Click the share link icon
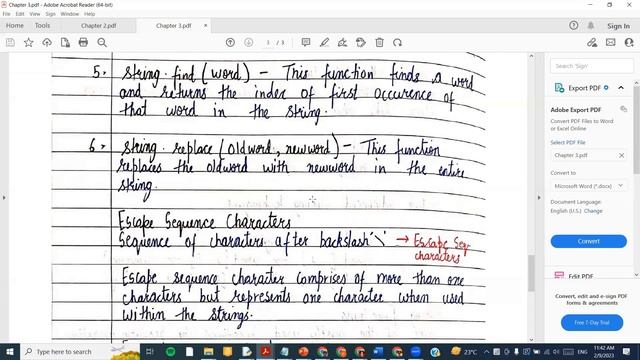640x360 pixels. pyautogui.click(x=592, y=42)
